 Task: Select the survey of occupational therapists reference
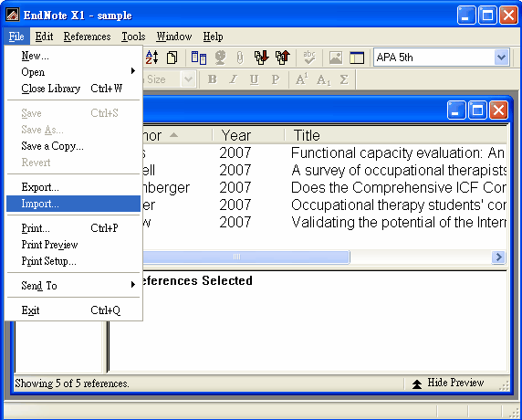[x=325, y=170]
